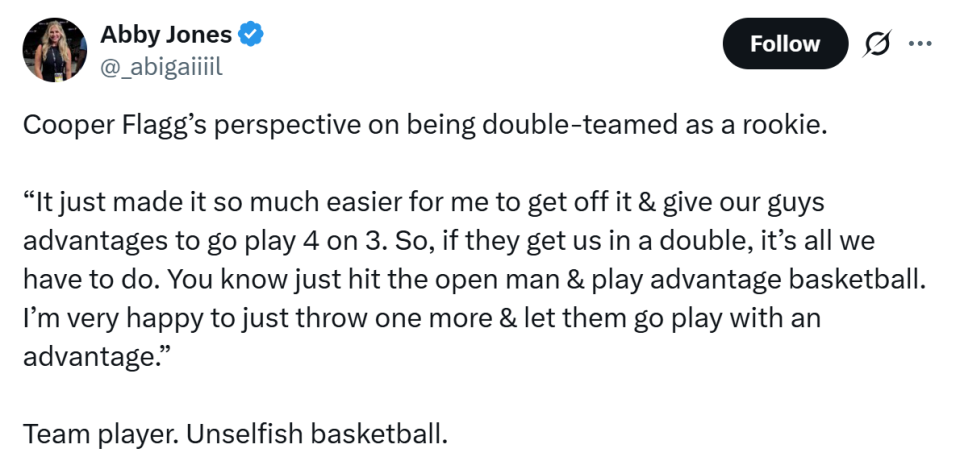This screenshot has width=960, height=461.
Task: Open the three-dot more options menu
Action: coord(919,43)
